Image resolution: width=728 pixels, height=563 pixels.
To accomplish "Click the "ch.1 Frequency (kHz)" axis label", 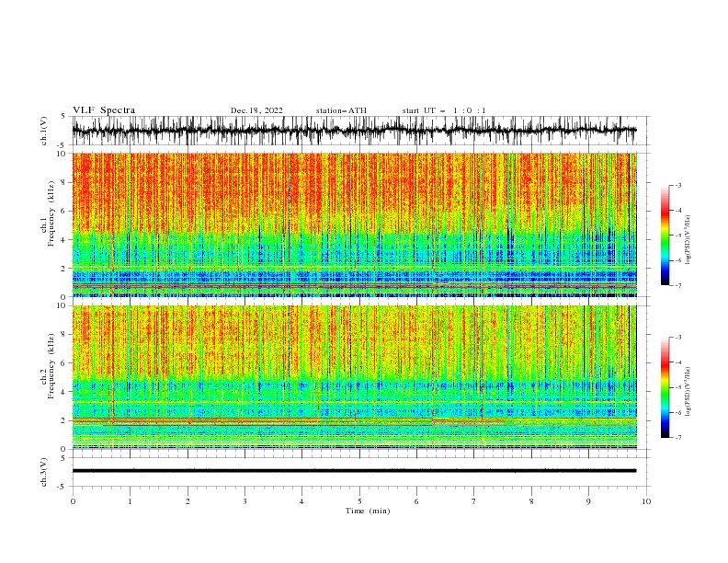I will click(x=48, y=213).
